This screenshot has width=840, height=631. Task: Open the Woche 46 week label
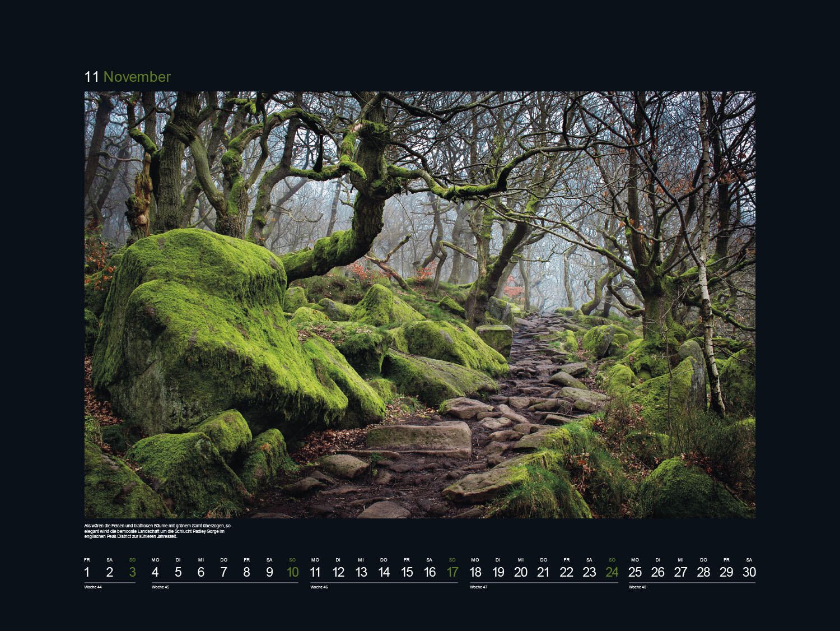point(319,587)
